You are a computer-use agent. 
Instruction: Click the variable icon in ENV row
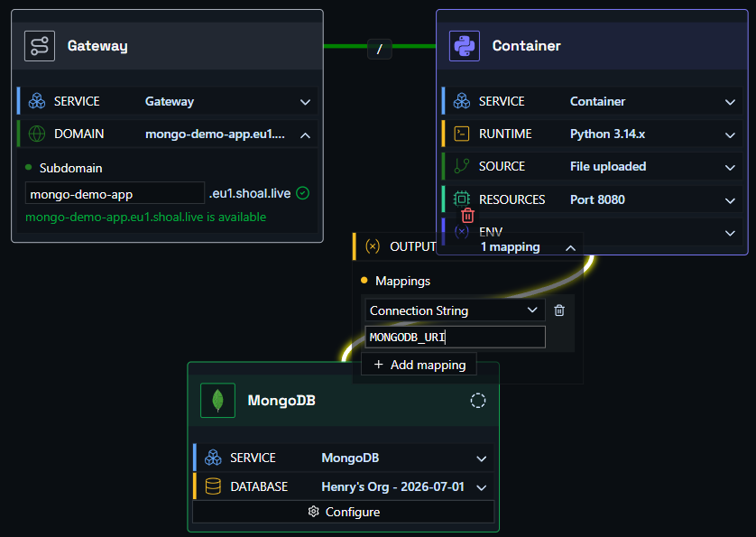click(x=462, y=232)
